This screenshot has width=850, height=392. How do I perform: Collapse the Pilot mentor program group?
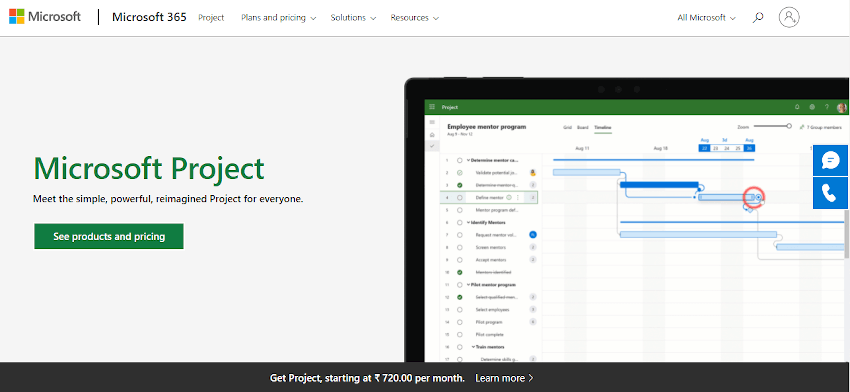click(x=468, y=285)
